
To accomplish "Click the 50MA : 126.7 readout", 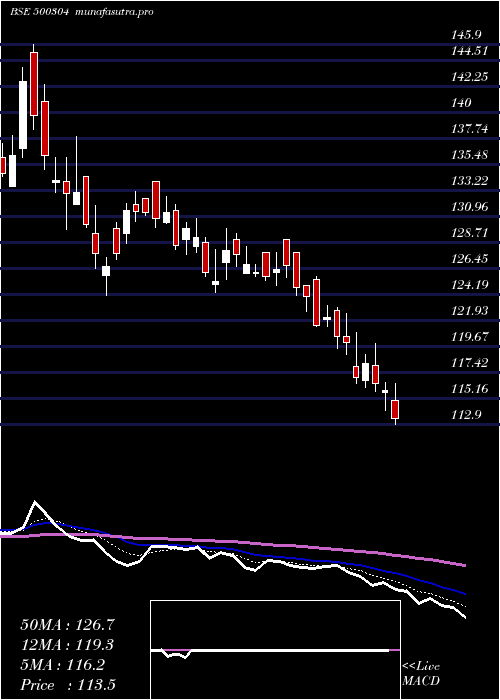I will pos(69,625).
